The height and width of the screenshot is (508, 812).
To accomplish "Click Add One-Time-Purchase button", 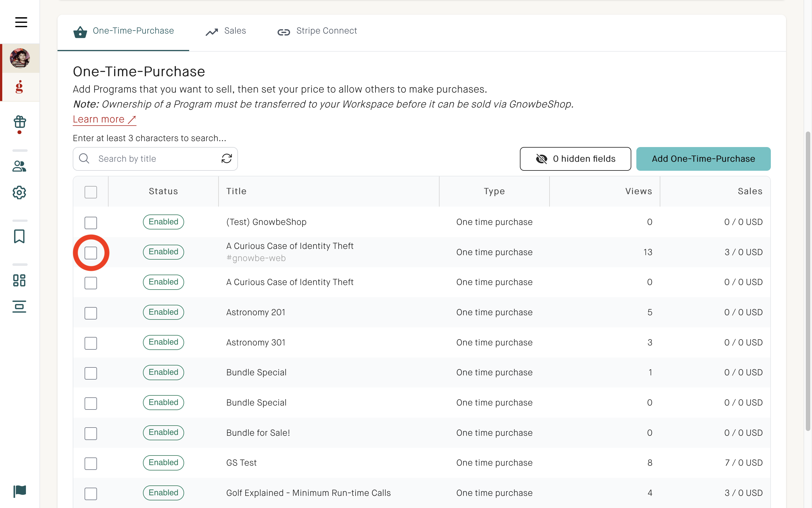I will [x=703, y=159].
